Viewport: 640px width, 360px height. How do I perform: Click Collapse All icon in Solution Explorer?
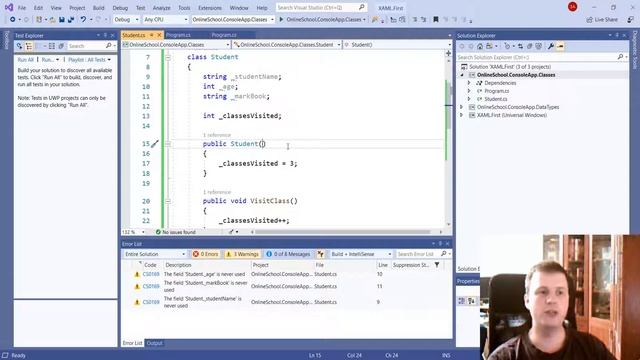coord(529,46)
